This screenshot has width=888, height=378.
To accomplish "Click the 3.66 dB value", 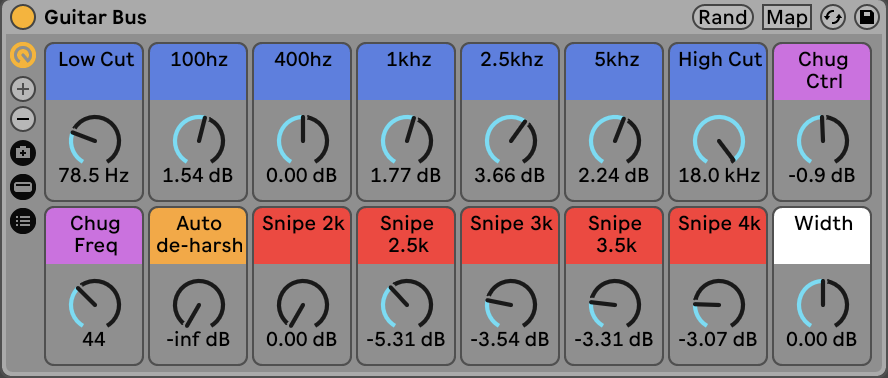I will tap(511, 176).
